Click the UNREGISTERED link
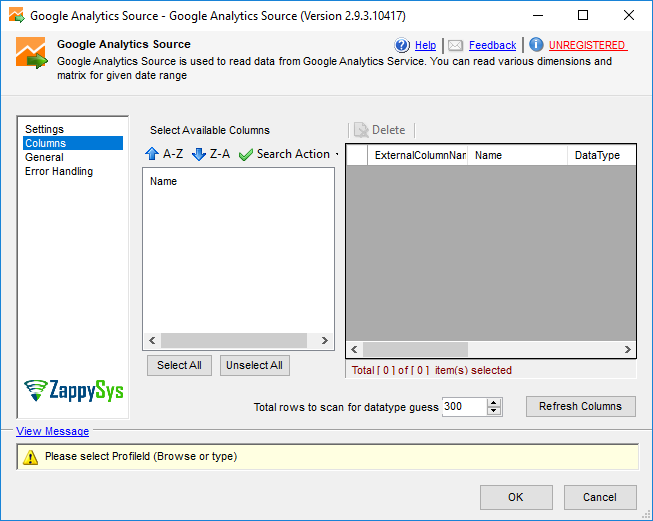 coord(588,45)
